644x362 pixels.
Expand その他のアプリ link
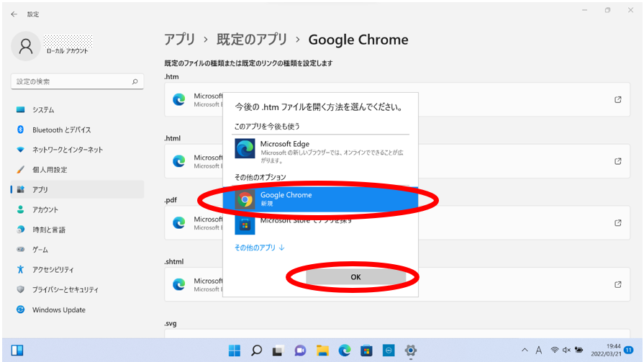[x=260, y=248]
